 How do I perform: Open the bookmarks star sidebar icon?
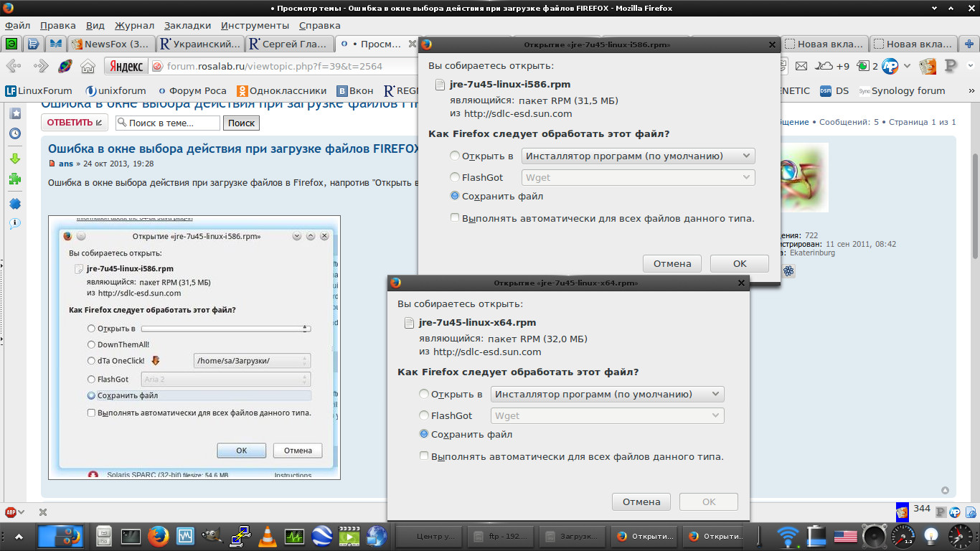coord(15,114)
